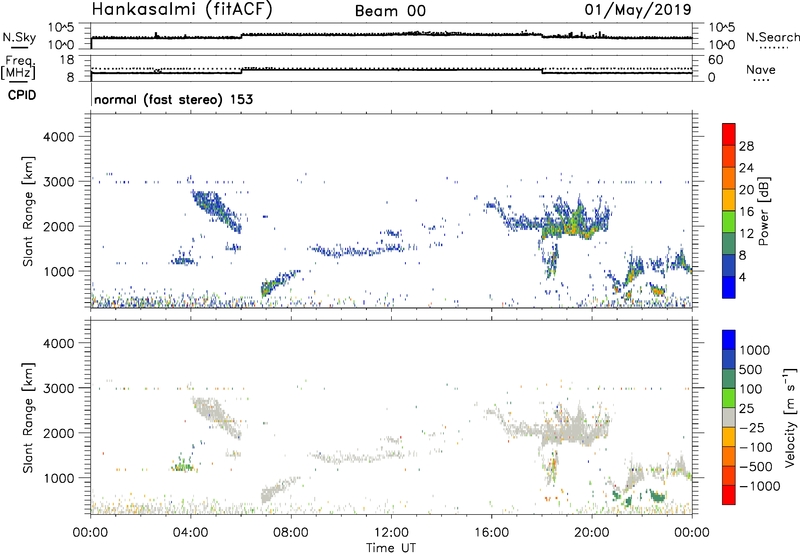Click the CPID label
The height and width of the screenshot is (554, 800).
[22, 95]
